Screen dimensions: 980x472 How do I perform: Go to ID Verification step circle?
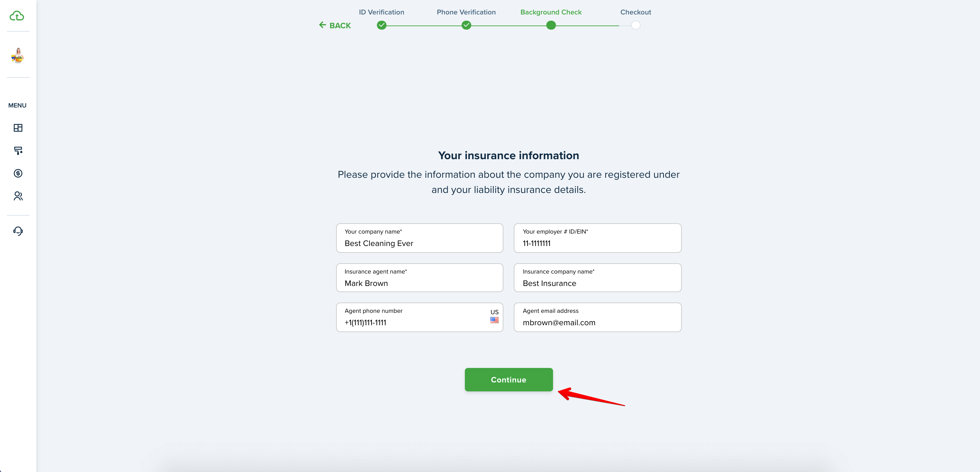point(382,25)
